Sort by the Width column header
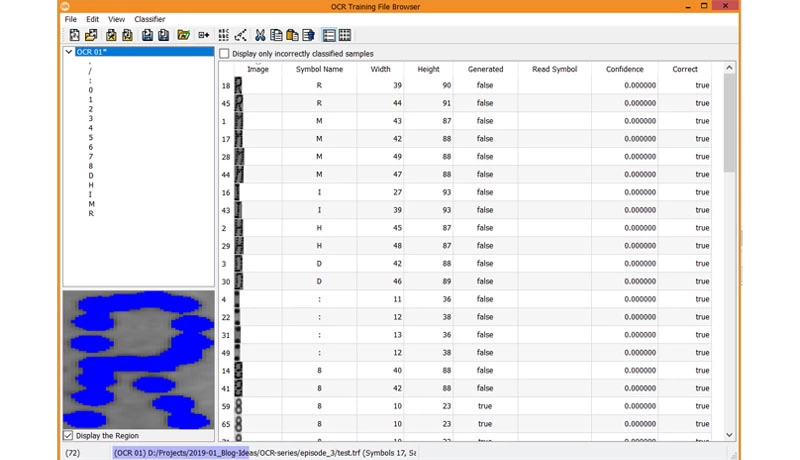Screen dimensions: 800x460 [380, 69]
